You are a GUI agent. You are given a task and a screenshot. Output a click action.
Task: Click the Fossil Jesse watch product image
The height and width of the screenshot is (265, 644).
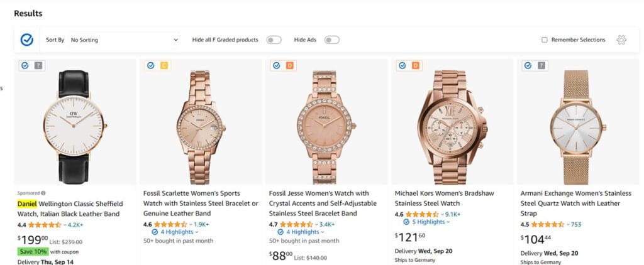coord(326,121)
